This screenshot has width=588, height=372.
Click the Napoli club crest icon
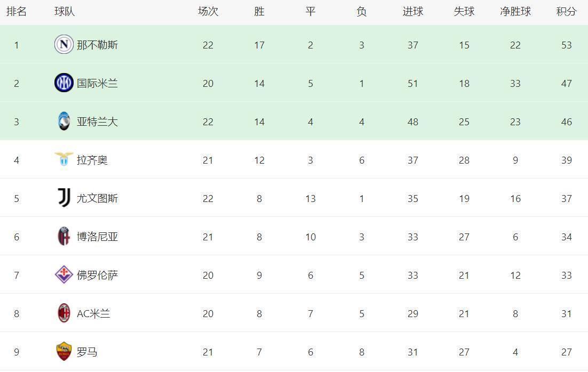[x=63, y=45]
